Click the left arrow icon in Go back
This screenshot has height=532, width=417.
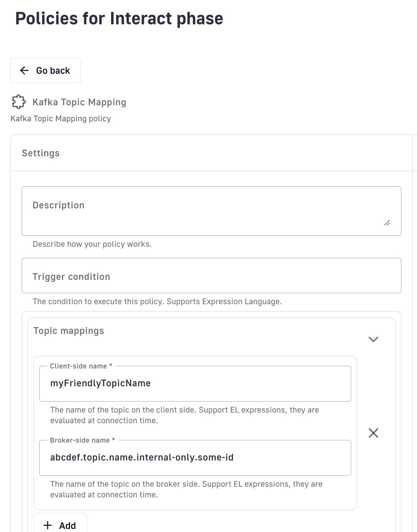point(24,70)
